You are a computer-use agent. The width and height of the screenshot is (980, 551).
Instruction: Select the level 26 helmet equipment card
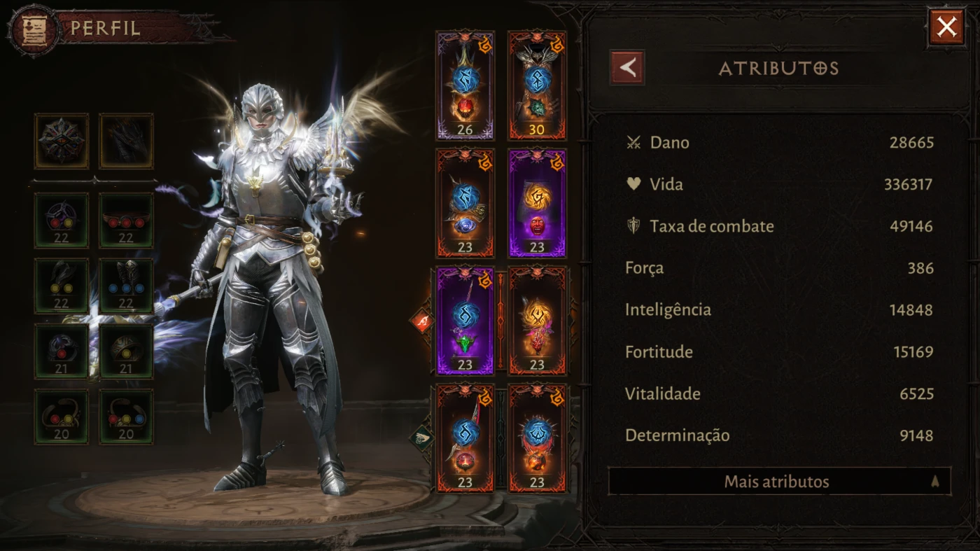(x=465, y=85)
